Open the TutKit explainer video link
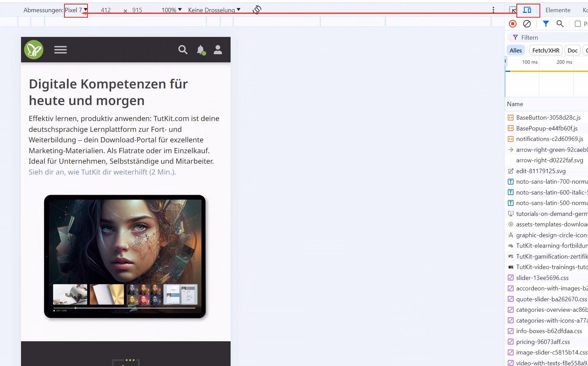Screen dimensions: 588x366 coord(102,172)
